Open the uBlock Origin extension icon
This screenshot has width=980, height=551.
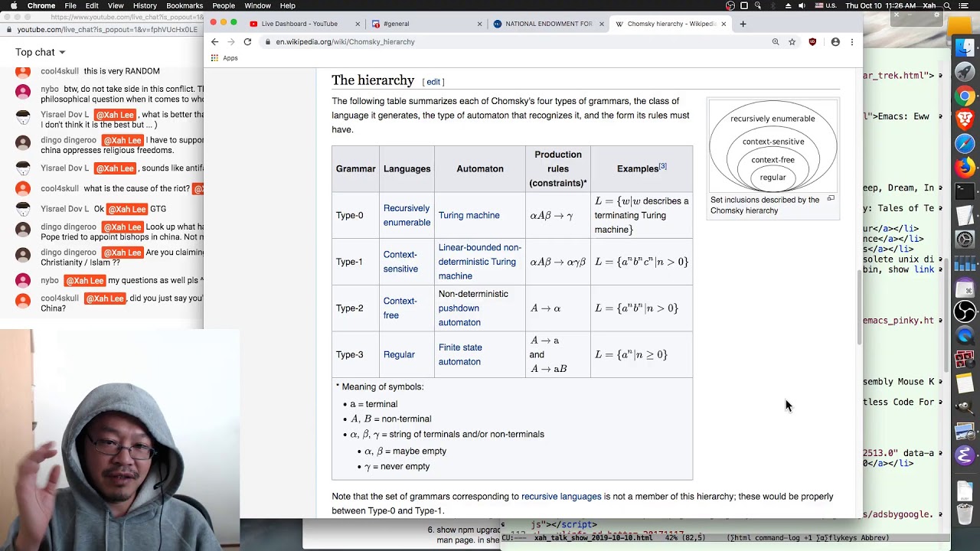coord(812,42)
